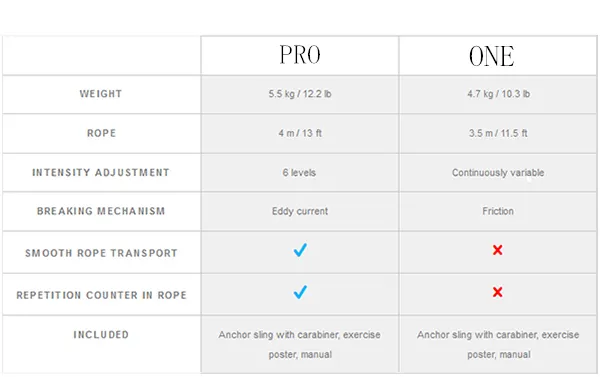
Task: Click the 4.7 kg / 10.3 lb cell
Action: click(x=498, y=94)
